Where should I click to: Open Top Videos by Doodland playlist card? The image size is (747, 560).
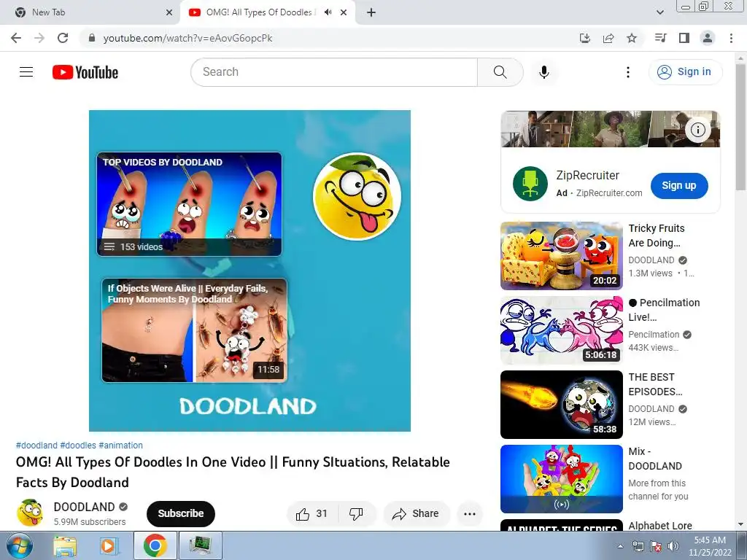point(189,204)
